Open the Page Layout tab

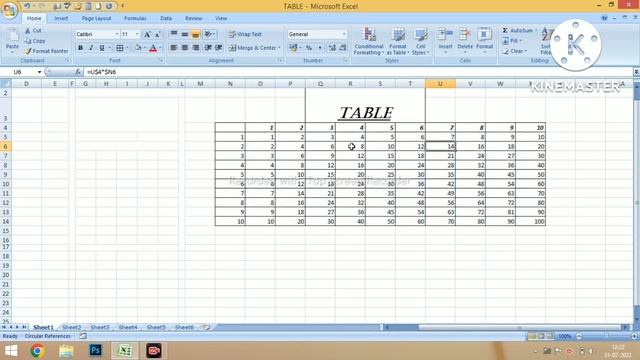pyautogui.click(x=96, y=18)
